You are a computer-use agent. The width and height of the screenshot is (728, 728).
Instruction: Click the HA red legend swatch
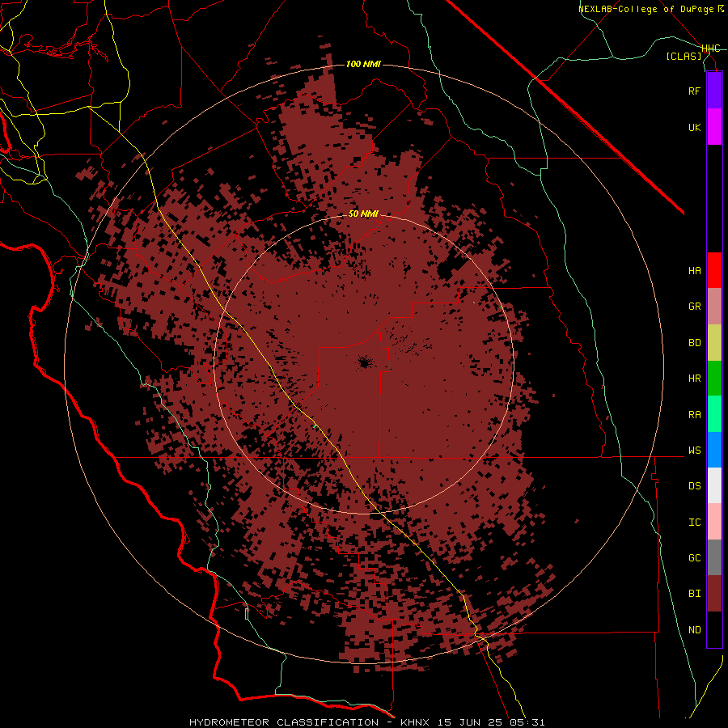714,270
